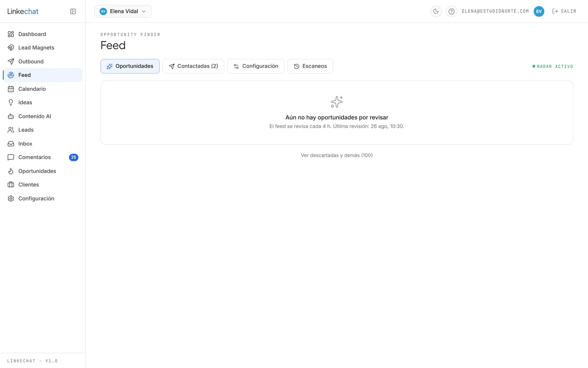This screenshot has height=368, width=588.
Task: Open Lead Magnets in the sidebar
Action: [43, 48]
